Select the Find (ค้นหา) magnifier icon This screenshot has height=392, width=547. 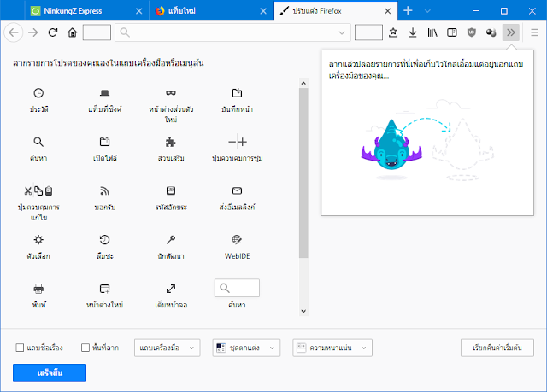[x=38, y=142]
